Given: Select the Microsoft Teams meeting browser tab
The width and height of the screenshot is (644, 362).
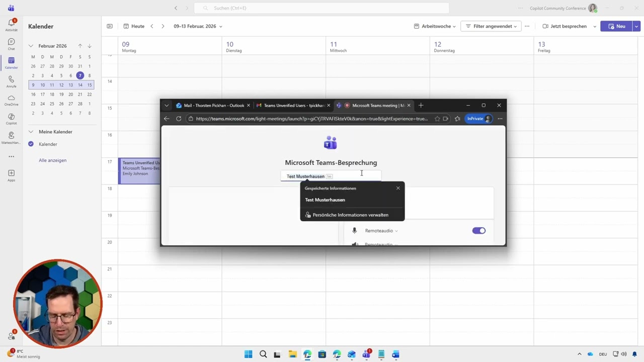Looking at the screenshot, I should (375, 106).
